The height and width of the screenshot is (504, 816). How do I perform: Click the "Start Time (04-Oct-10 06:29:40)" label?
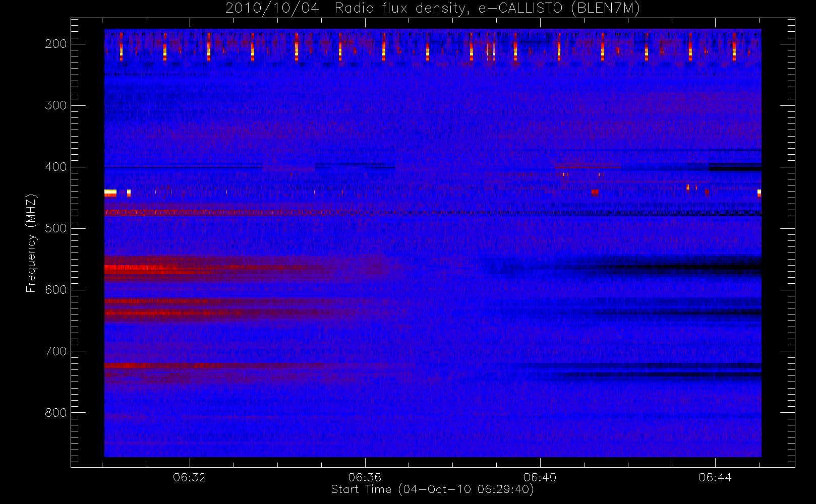pyautogui.click(x=432, y=489)
